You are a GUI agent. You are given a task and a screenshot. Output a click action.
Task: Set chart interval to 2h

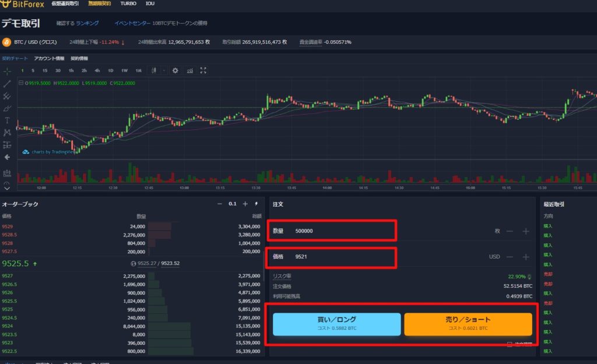coord(84,70)
